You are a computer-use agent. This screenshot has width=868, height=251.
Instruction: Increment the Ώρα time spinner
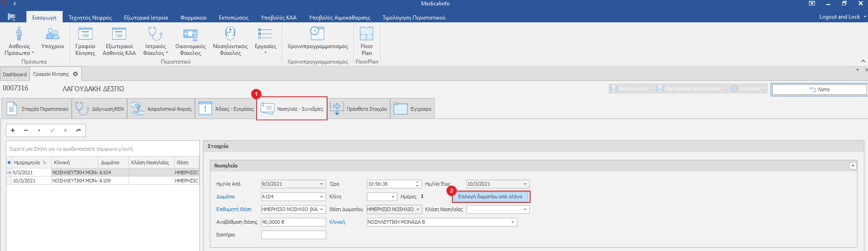417,182
